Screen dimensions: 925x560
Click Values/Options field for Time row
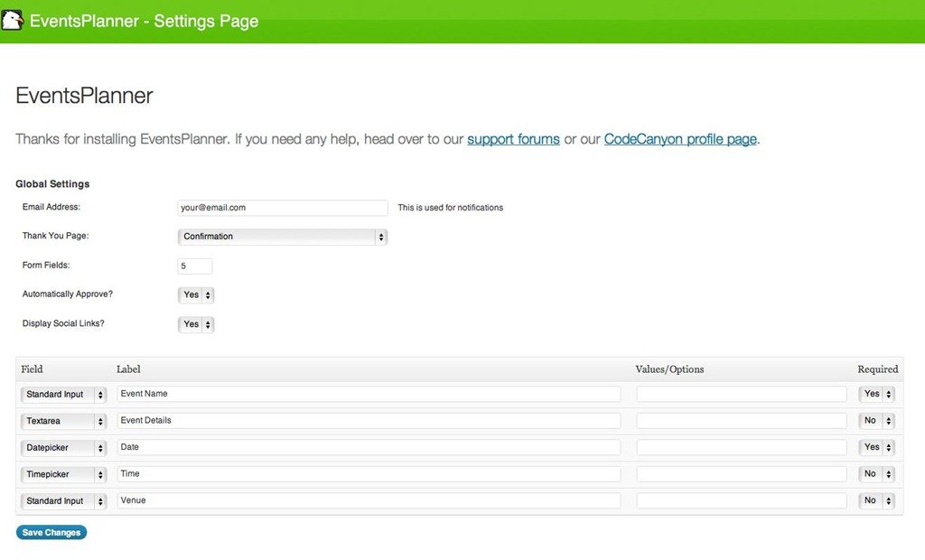point(742,474)
